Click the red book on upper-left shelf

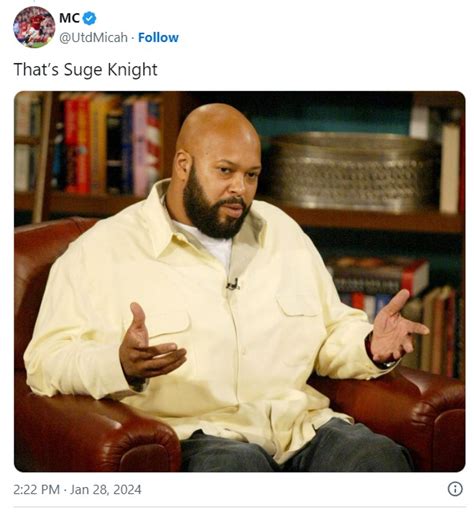click(x=77, y=145)
